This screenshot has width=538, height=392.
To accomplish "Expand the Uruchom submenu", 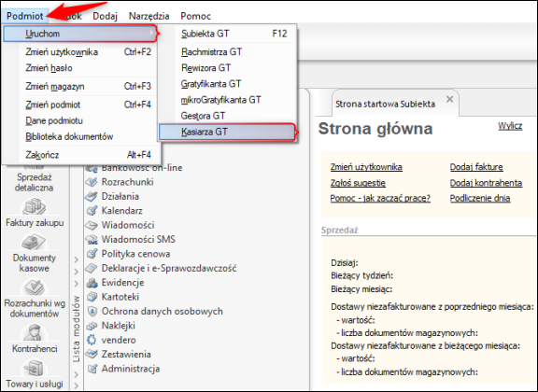I will point(79,34).
